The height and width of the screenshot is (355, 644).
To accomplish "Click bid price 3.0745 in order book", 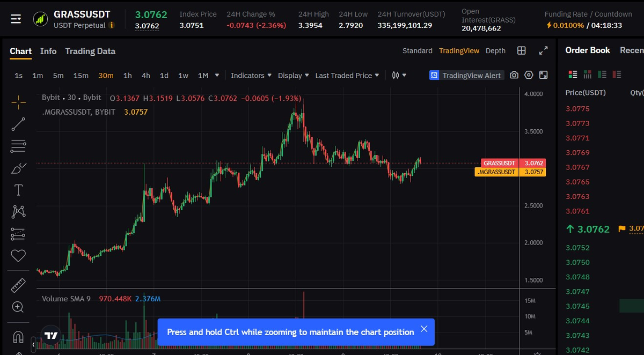I will tap(577, 306).
